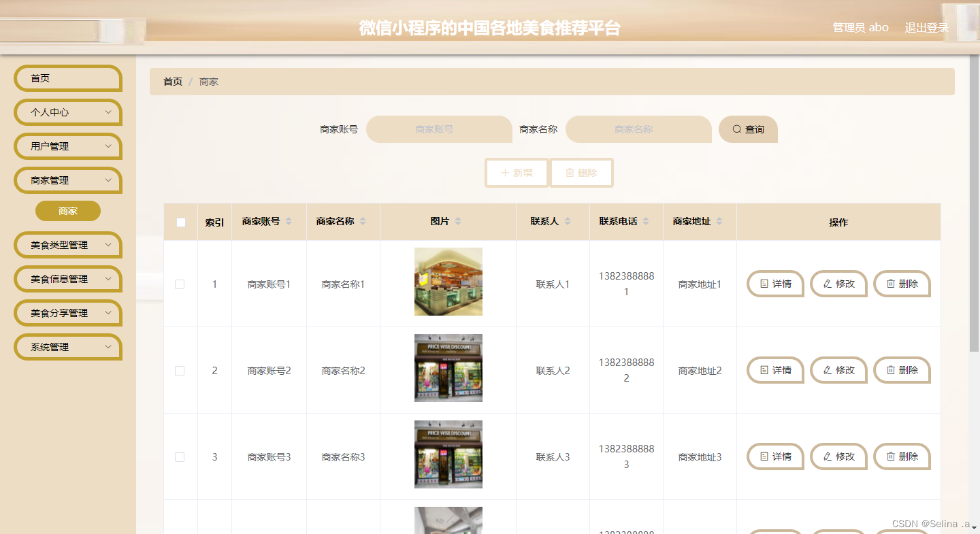Click 联系人1 cell
The image size is (980, 534).
pyautogui.click(x=553, y=284)
